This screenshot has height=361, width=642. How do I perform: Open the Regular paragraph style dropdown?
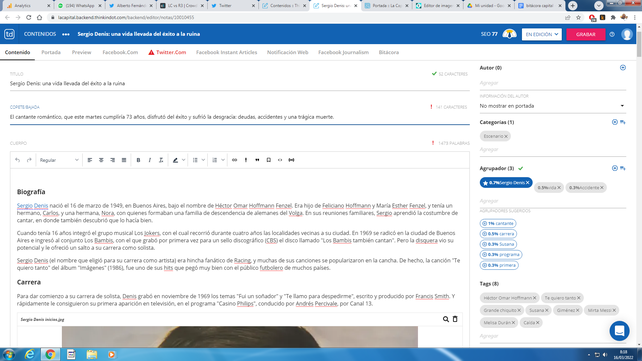tap(59, 160)
